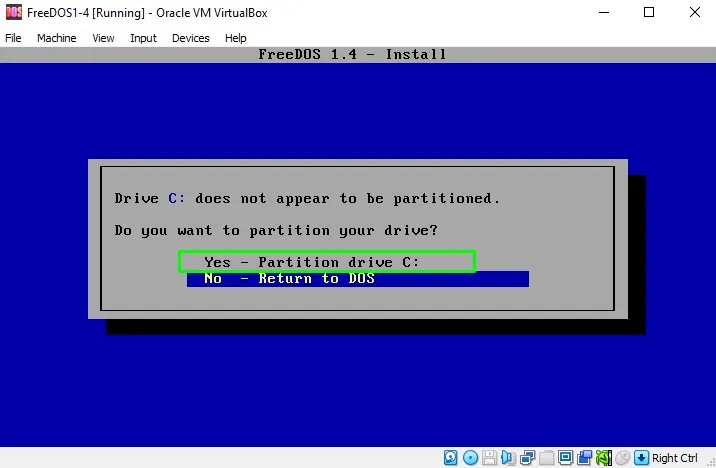Select No - Return to DOS option
Image resolution: width=716 pixels, height=468 pixels.
pos(358,279)
